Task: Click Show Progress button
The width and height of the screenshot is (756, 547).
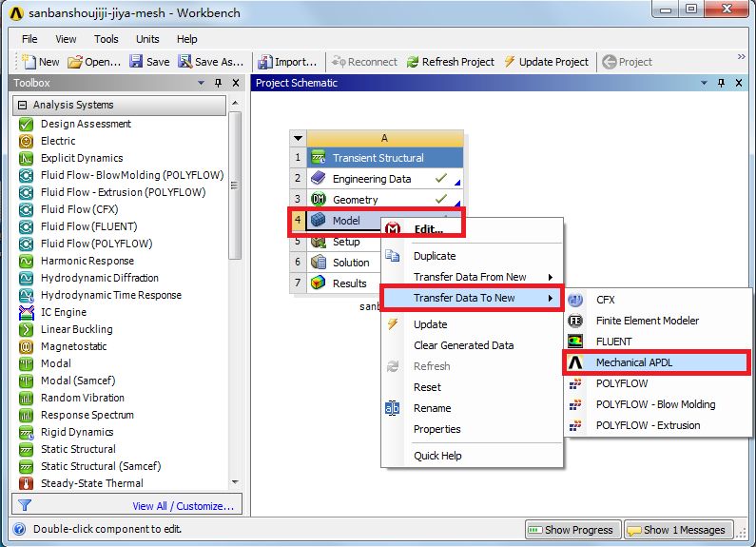Action: point(573,530)
